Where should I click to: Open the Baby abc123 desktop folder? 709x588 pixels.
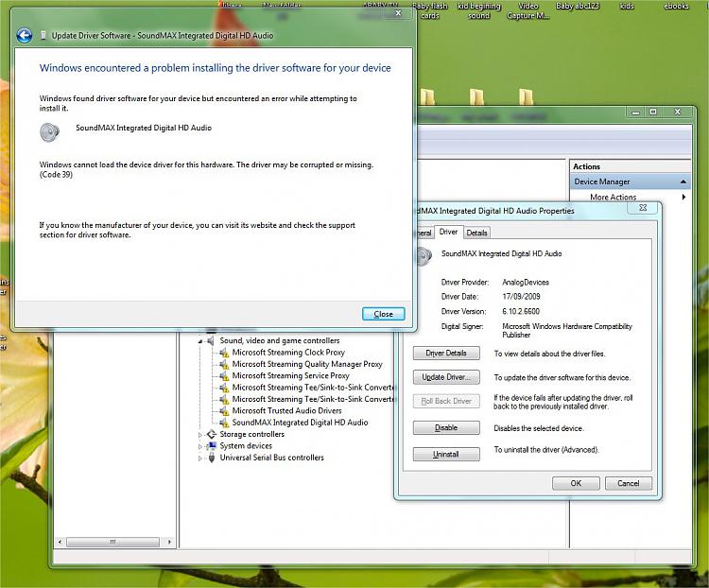578,6
